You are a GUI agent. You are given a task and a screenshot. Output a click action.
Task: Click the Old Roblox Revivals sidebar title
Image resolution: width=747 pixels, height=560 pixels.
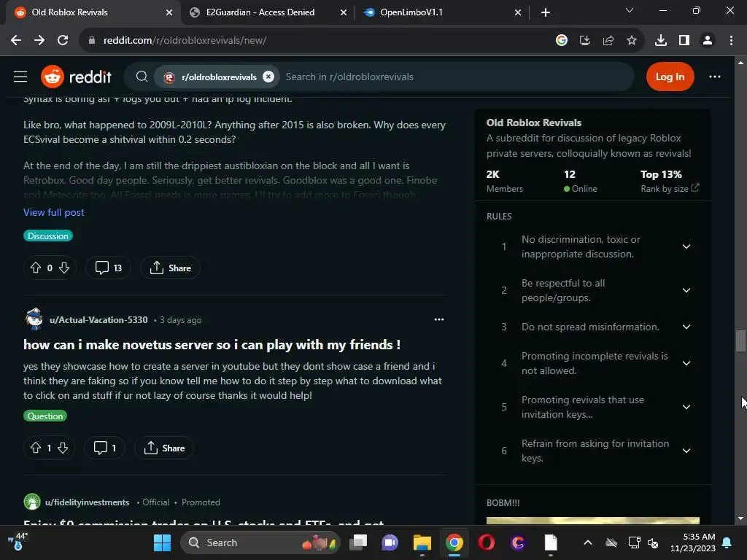533,122
